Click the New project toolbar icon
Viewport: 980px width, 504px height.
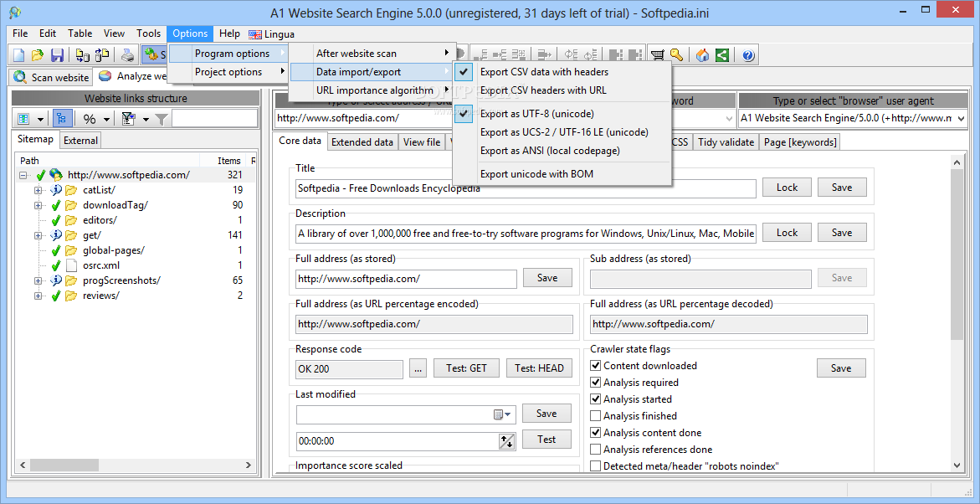click(18, 55)
